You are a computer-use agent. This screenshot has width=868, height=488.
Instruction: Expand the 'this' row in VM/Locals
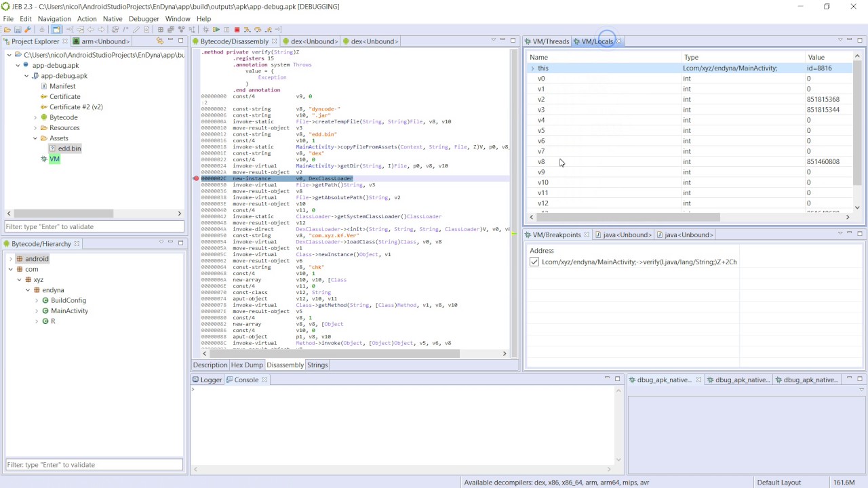[532, 68]
